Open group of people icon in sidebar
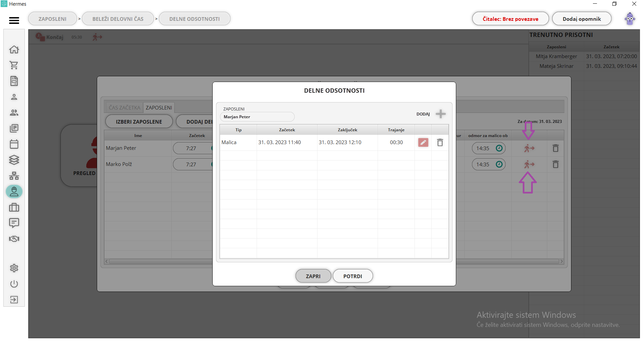 [x=14, y=113]
